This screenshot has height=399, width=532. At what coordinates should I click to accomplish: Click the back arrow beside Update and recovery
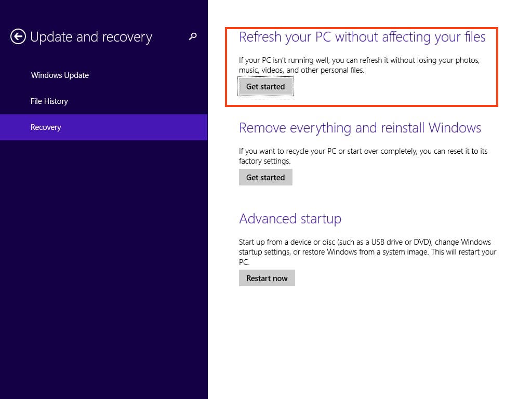coord(18,37)
